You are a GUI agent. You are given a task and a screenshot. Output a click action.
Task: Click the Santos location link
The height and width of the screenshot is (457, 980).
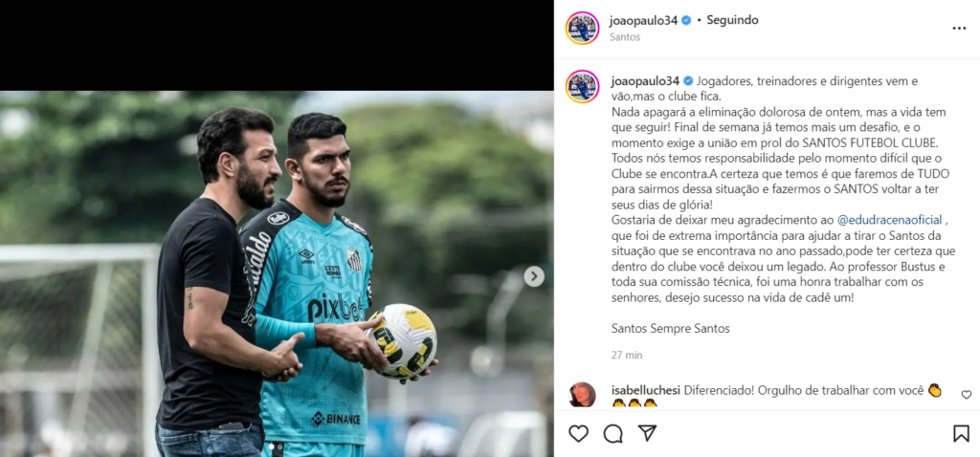tap(625, 37)
